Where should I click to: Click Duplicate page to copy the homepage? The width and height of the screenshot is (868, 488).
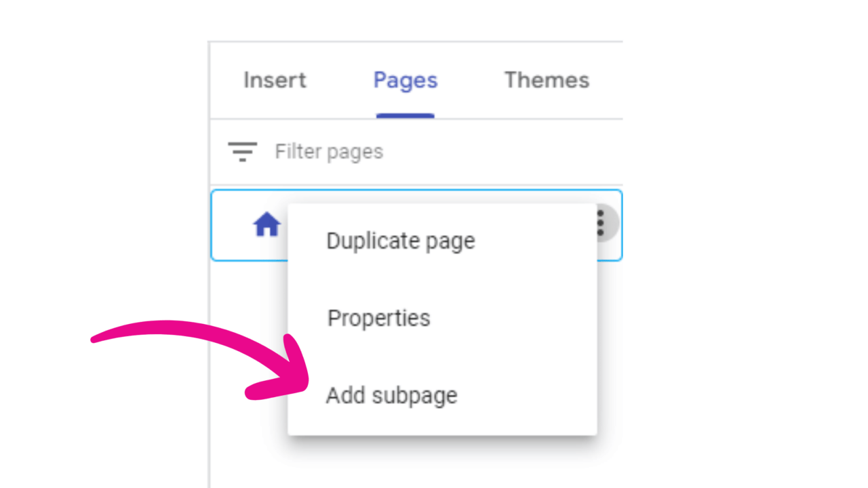point(400,241)
